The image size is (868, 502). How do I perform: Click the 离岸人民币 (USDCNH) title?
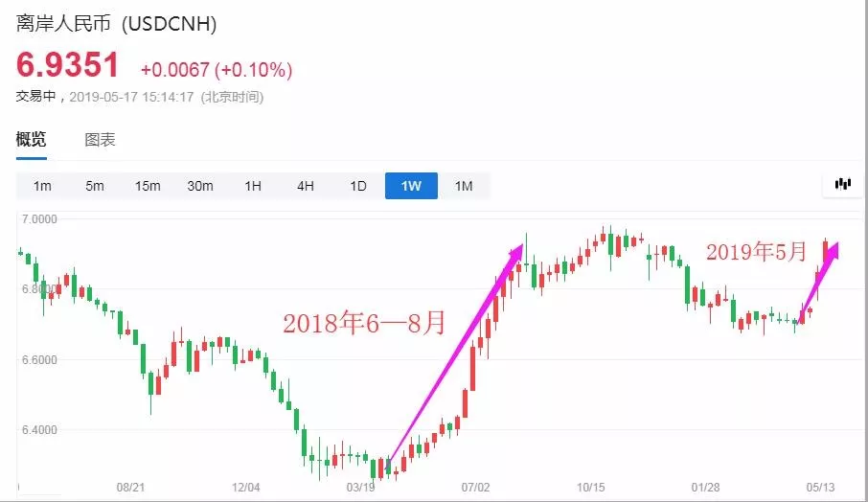point(116,23)
